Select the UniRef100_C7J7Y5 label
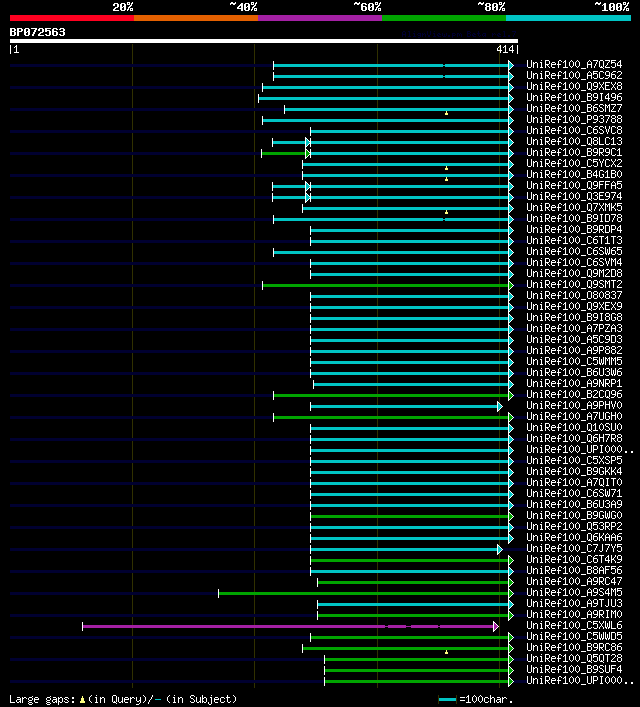The image size is (640, 707). click(574, 548)
